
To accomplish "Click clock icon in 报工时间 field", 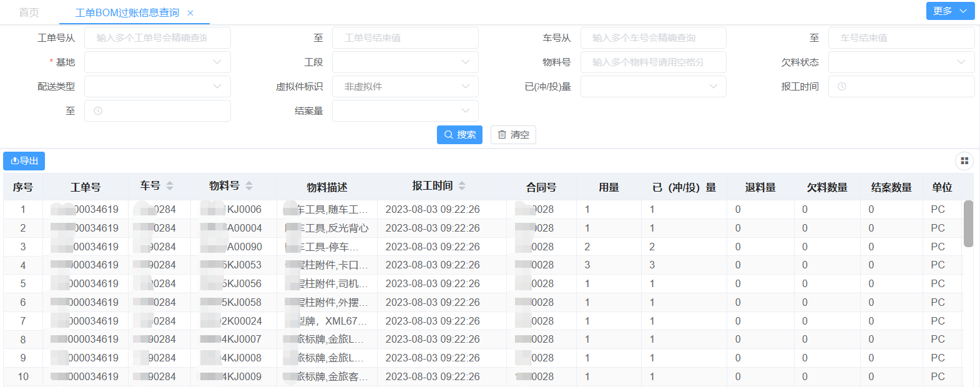I will [x=842, y=87].
